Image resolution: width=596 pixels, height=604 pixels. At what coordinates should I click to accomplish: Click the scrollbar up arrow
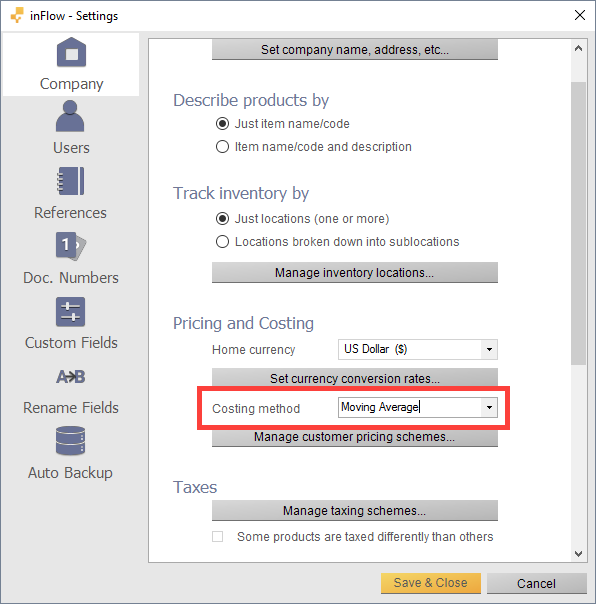[578, 49]
